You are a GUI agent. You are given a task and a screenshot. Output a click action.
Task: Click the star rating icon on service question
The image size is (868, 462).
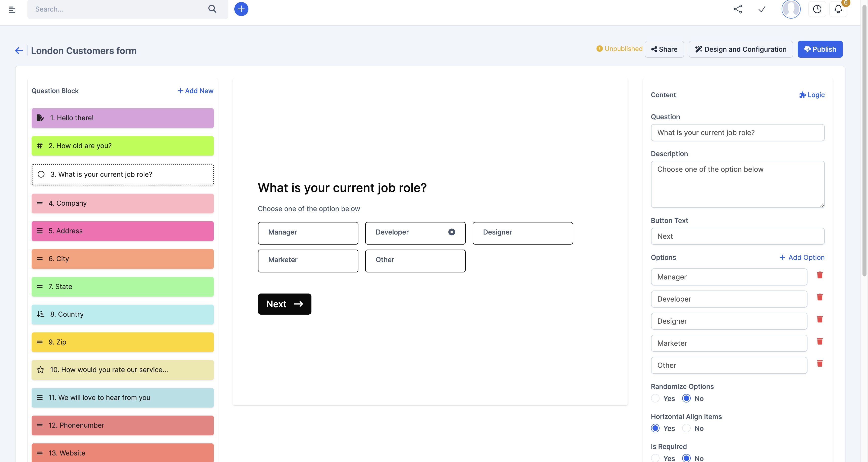[x=40, y=369]
